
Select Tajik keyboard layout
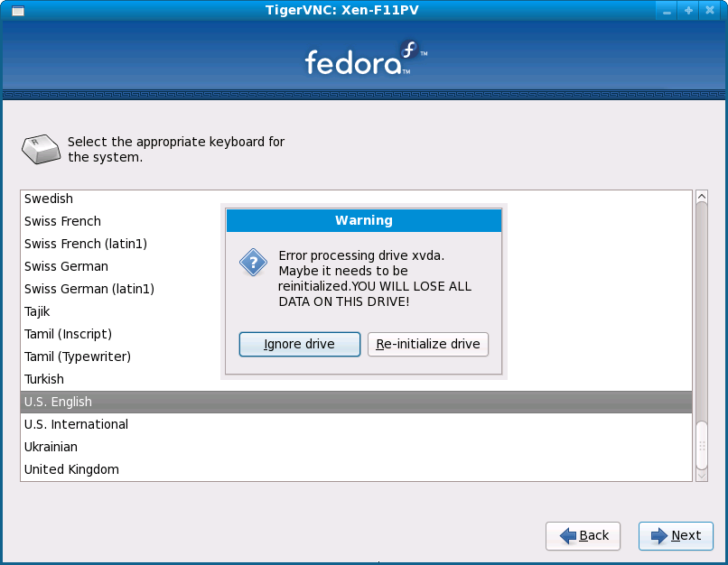37,311
